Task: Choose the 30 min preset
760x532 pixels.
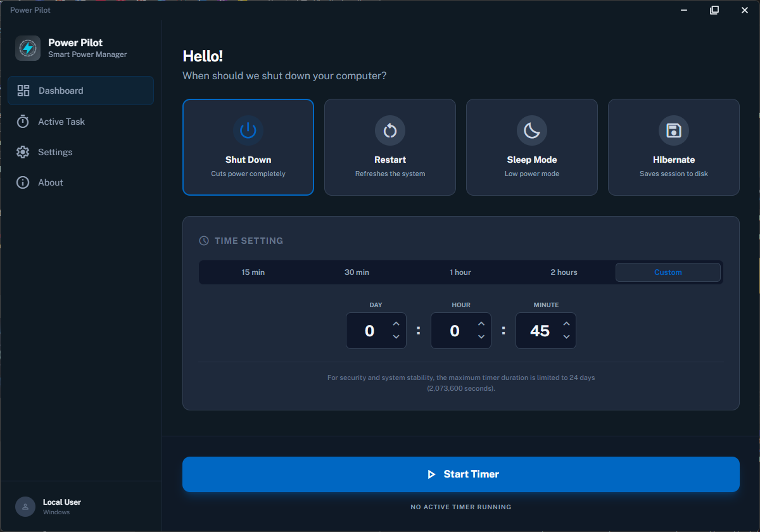Action: 357,272
